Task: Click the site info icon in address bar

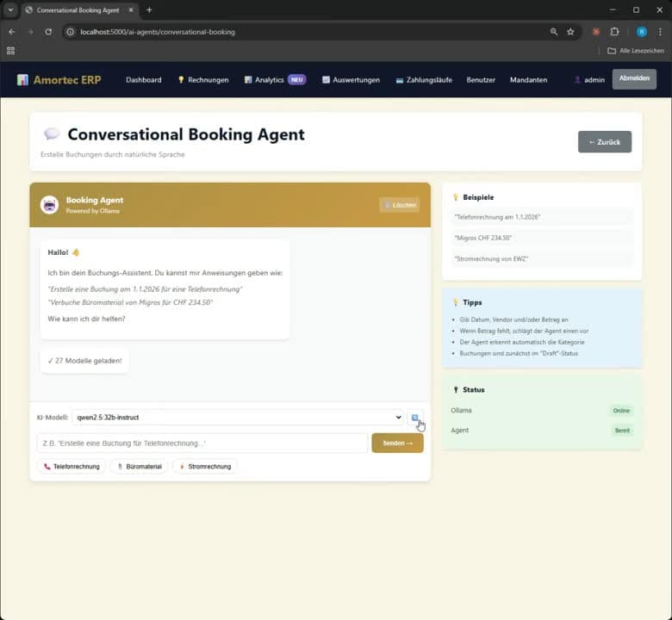Action: 71,32
